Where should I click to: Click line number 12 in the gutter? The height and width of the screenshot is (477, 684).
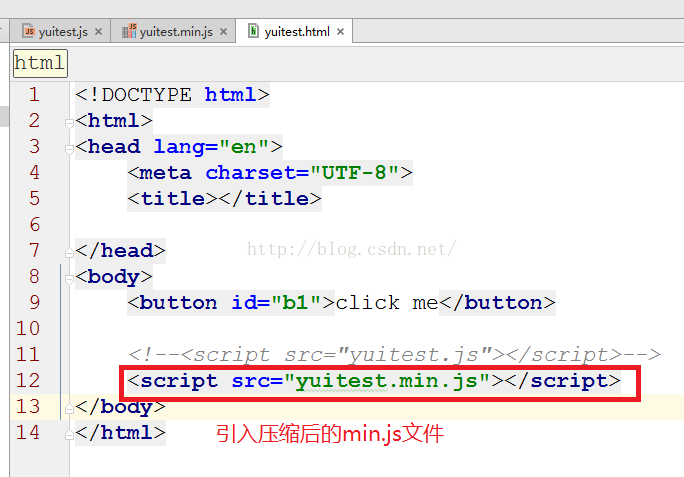[28, 381]
